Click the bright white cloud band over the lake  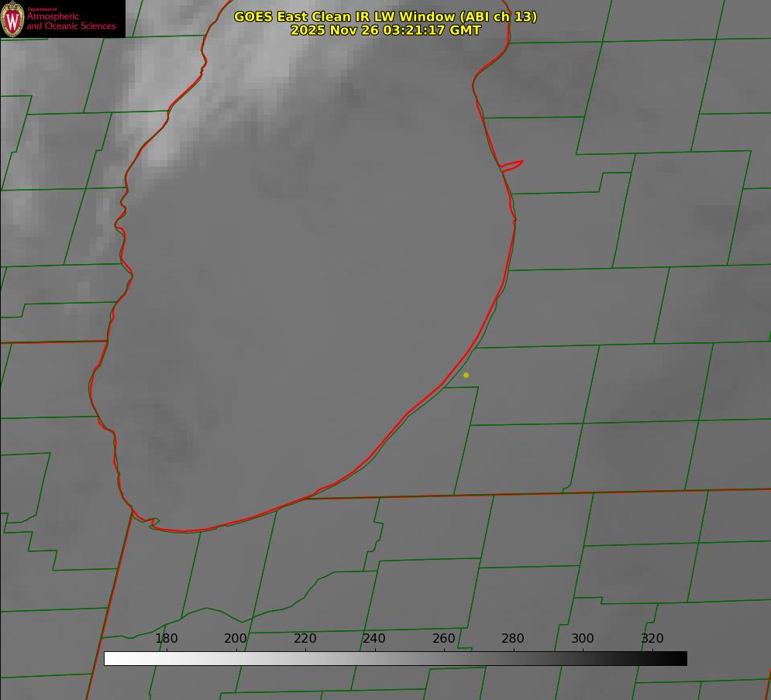[256, 62]
